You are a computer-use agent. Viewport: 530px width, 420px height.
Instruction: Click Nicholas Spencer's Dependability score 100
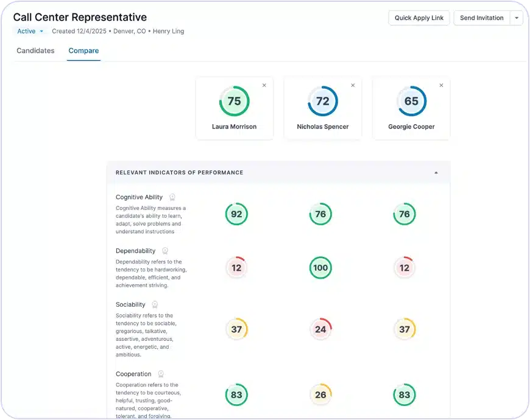pyautogui.click(x=320, y=268)
